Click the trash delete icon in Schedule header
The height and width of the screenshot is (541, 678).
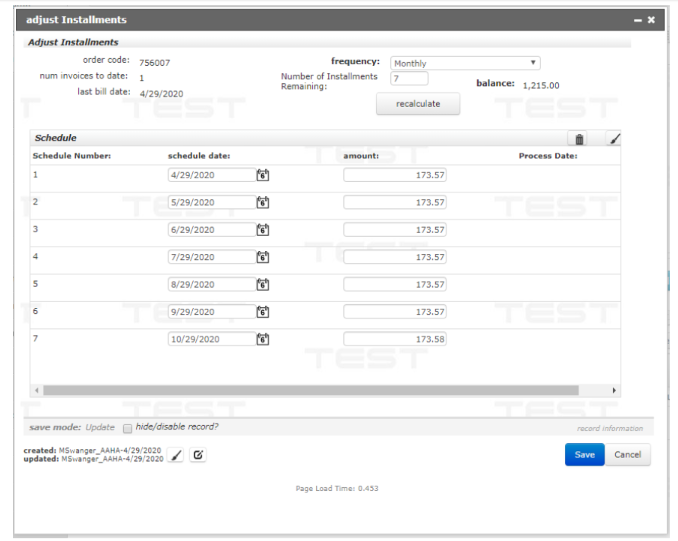pos(580,139)
